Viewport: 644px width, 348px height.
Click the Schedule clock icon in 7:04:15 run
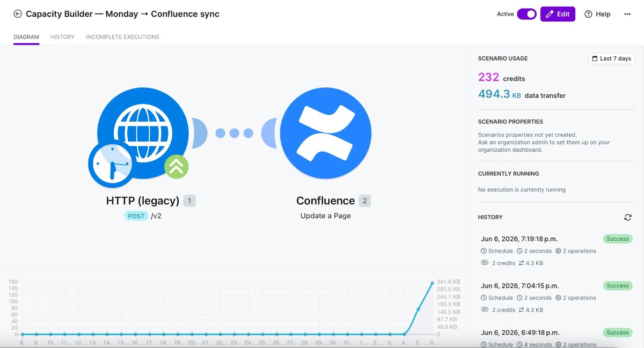[x=484, y=298]
